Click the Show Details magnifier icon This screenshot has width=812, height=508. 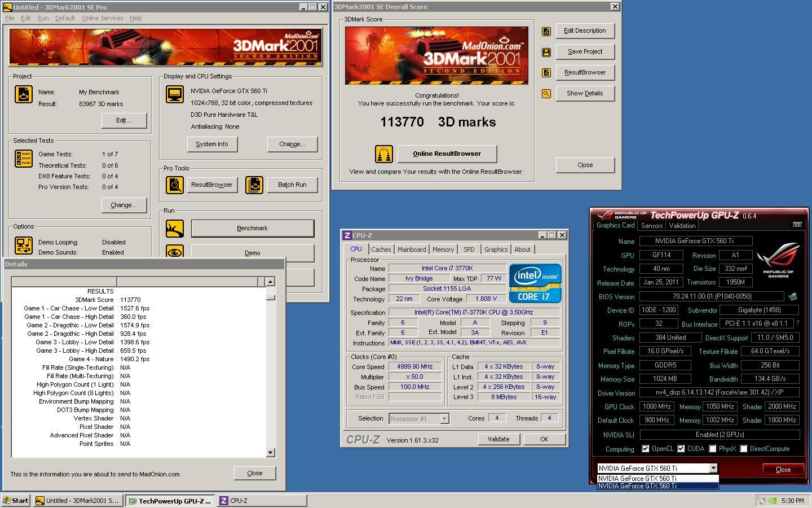[x=546, y=94]
